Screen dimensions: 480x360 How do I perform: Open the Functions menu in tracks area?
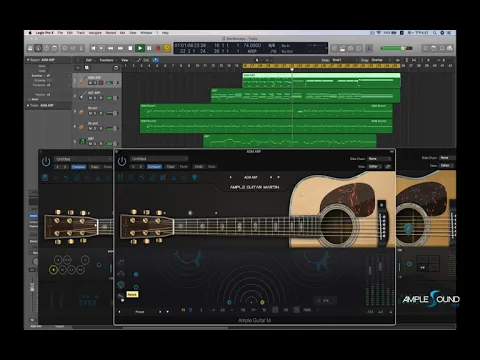[x=107, y=60]
